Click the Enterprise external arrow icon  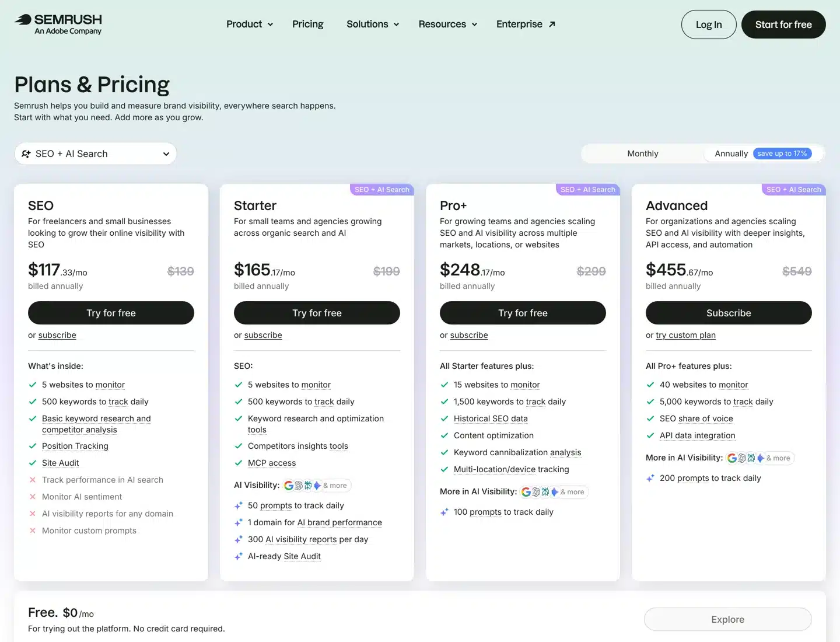pyautogui.click(x=552, y=25)
